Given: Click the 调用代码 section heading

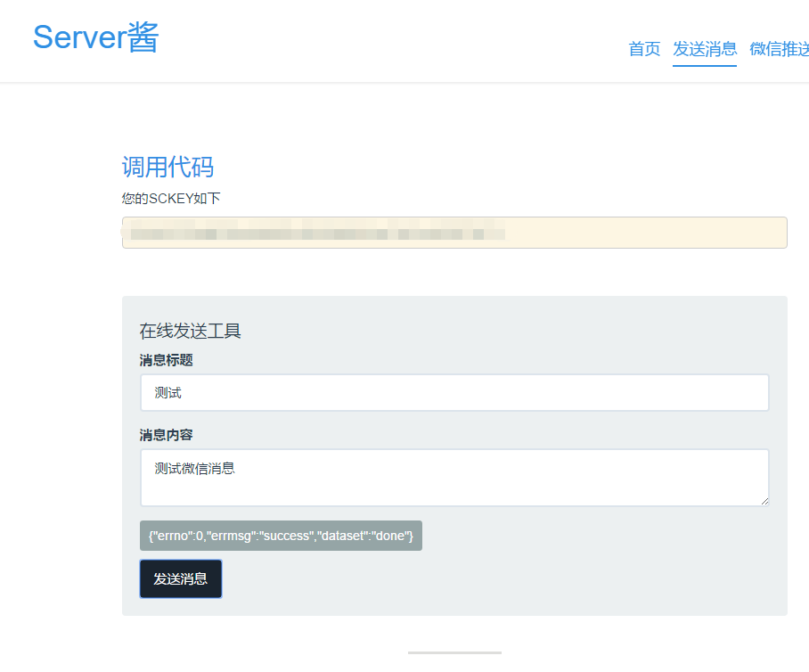Looking at the screenshot, I should [x=168, y=167].
